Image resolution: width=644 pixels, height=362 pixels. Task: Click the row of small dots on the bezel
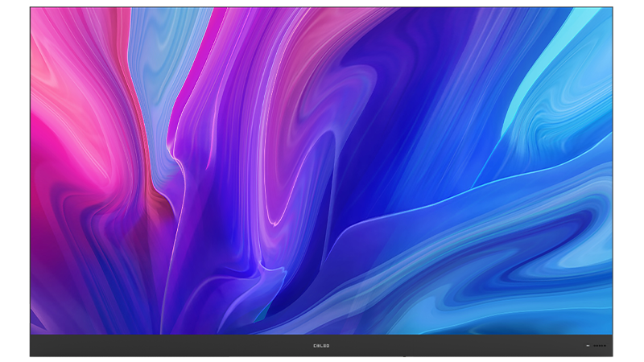[601, 346]
